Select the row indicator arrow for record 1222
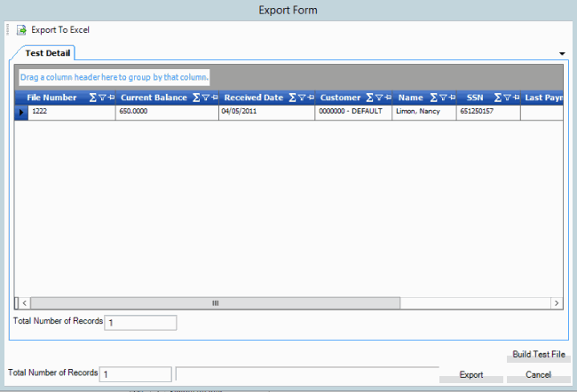 [x=21, y=113]
